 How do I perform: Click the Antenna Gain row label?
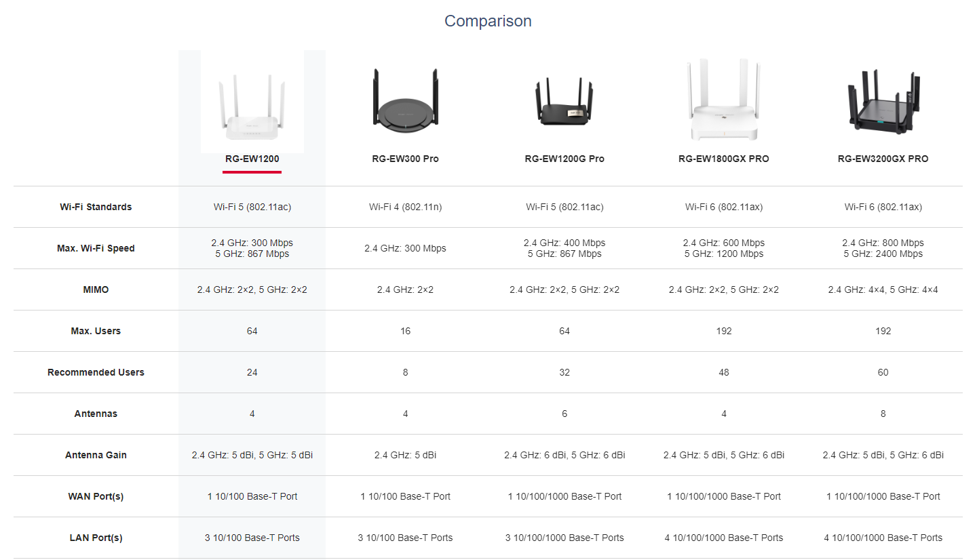(96, 455)
